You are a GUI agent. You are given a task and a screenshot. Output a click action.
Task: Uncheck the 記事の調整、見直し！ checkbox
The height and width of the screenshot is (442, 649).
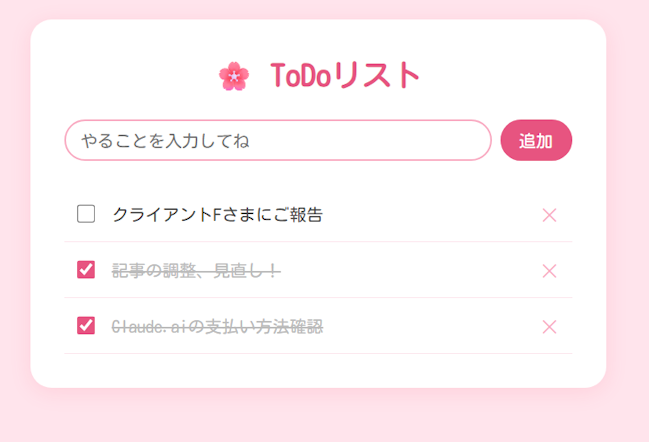[86, 270]
